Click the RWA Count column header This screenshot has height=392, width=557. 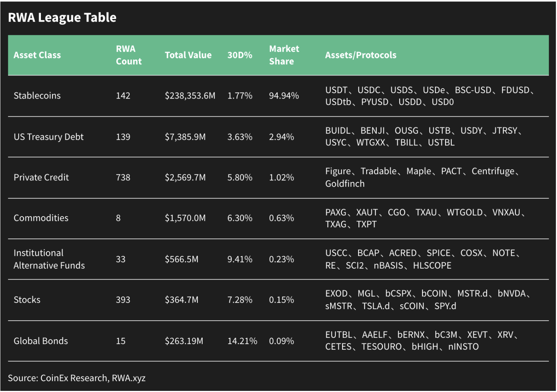point(129,55)
